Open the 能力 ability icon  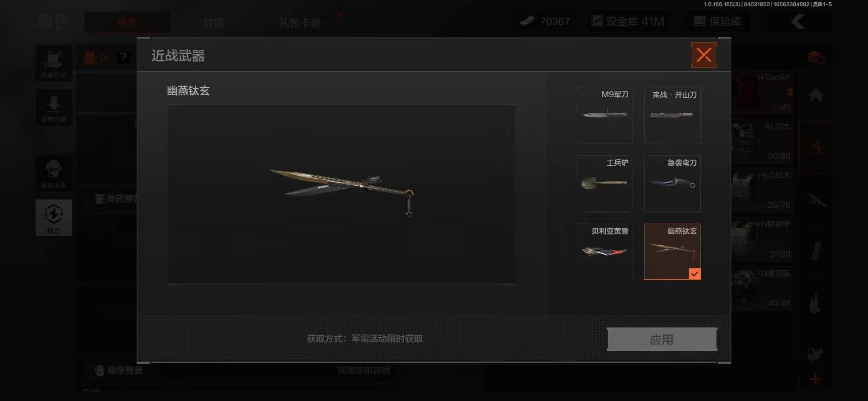54,218
